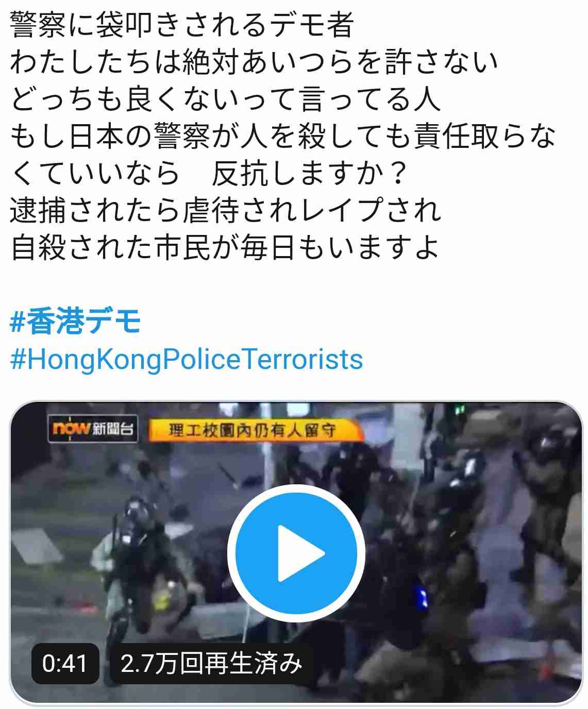Screen dimensions: 588x709
Task: Tap tweet line 警察に袋叩きされるデモ者
Action: click(182, 23)
